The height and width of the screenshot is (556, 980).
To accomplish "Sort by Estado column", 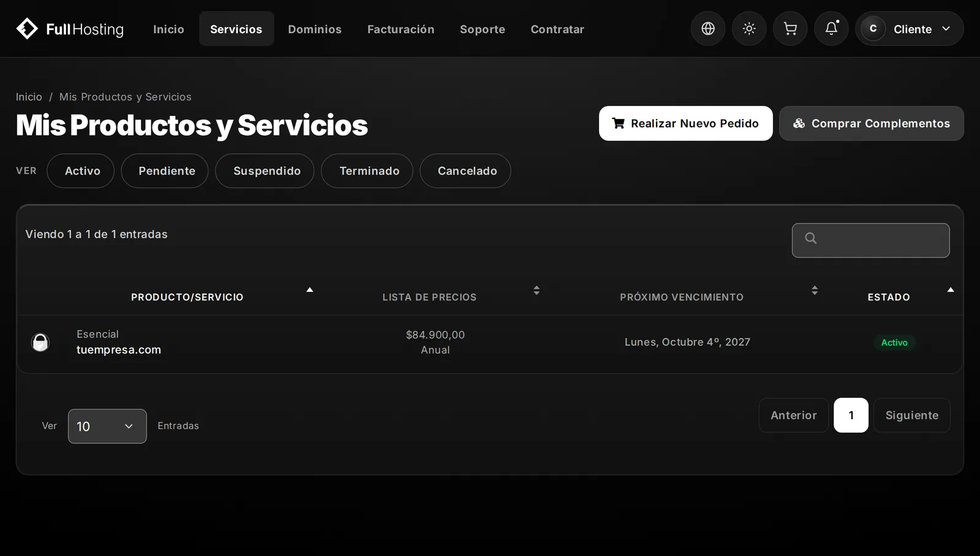I will point(889,297).
